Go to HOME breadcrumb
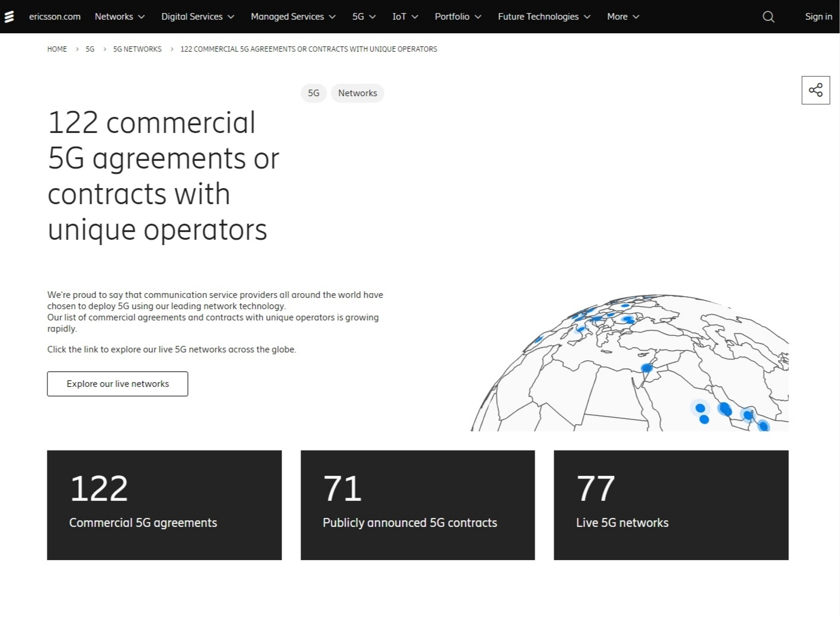This screenshot has height=617, width=840. click(x=57, y=49)
